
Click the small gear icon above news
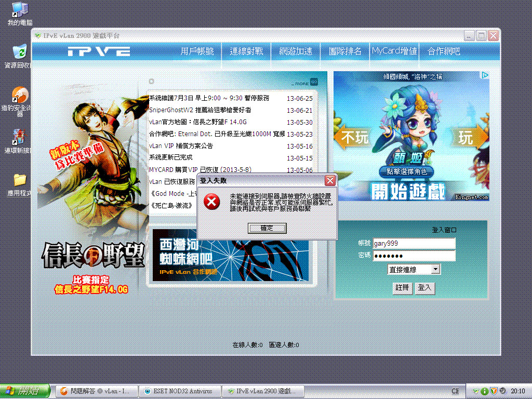[x=151, y=82]
